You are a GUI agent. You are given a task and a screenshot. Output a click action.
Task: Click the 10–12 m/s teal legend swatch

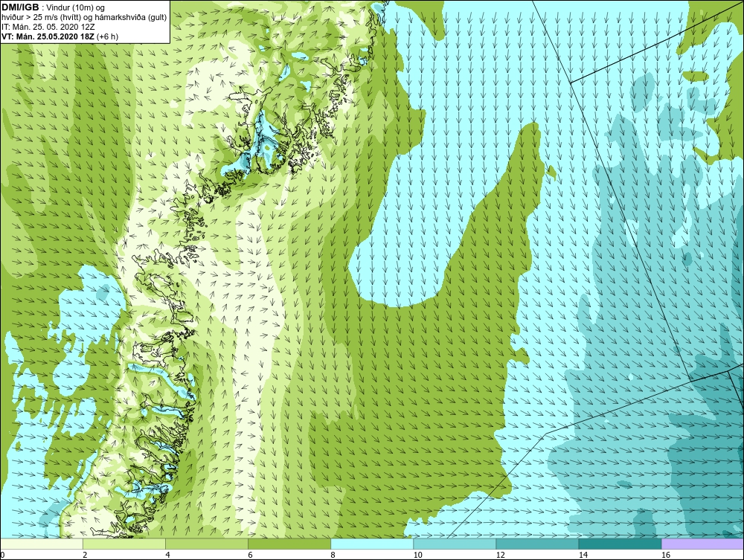(455, 544)
